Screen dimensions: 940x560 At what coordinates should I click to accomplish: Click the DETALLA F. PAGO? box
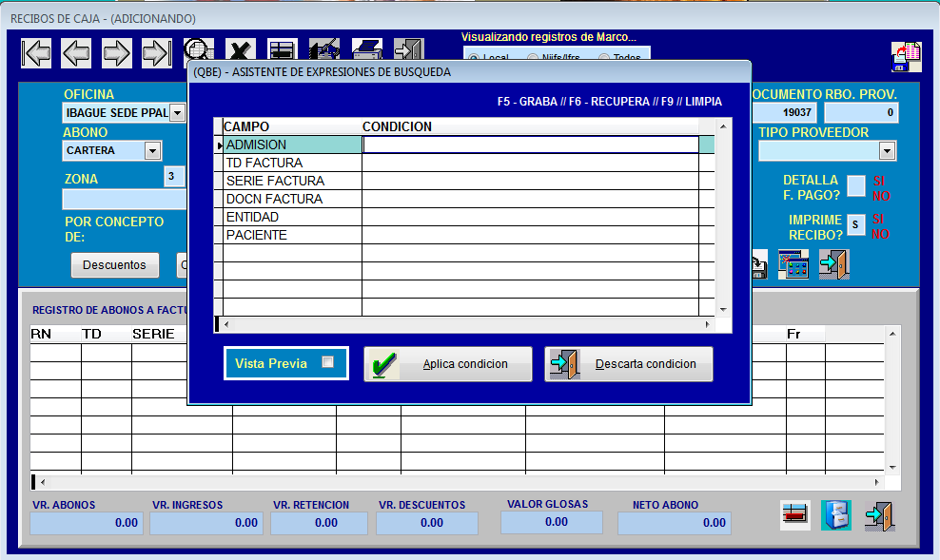[856, 186]
